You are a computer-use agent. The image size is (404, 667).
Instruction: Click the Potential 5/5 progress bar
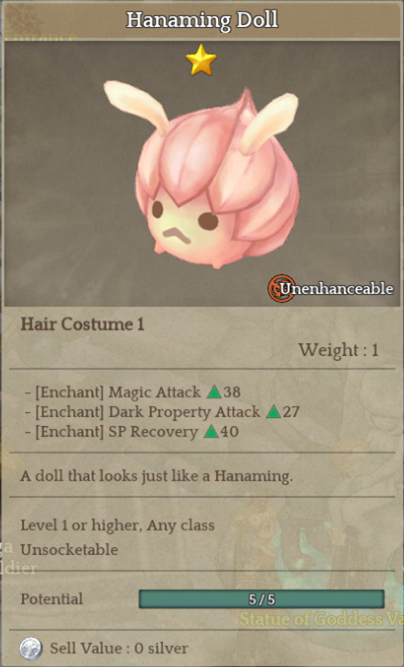point(262,599)
